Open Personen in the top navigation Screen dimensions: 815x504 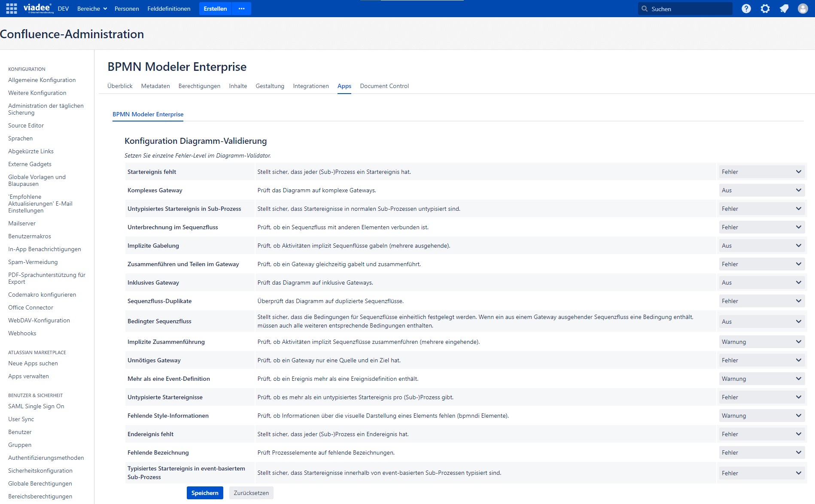pyautogui.click(x=127, y=9)
